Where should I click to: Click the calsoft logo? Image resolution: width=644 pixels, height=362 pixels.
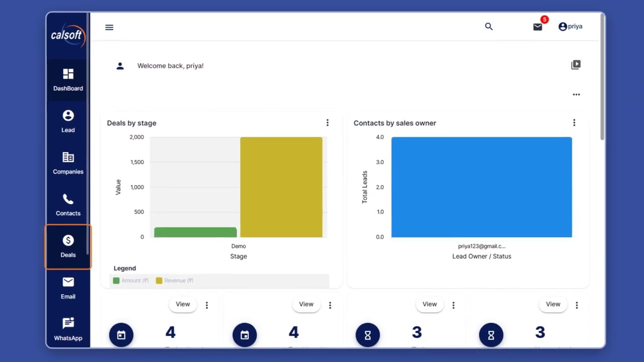(x=68, y=35)
